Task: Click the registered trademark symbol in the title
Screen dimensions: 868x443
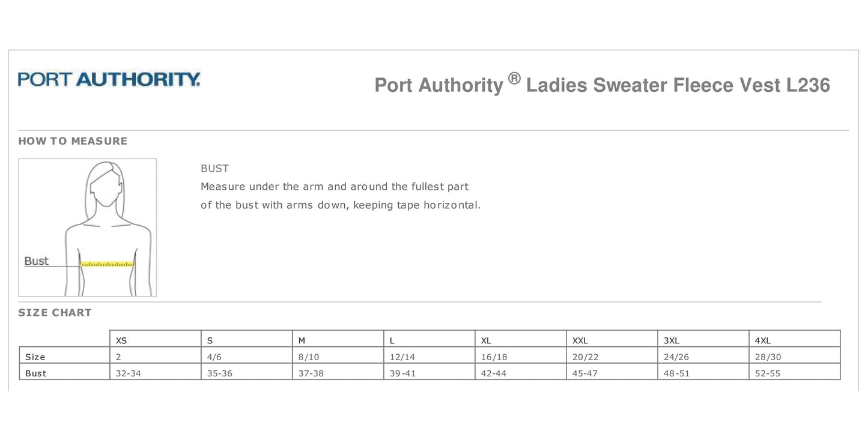Action: coord(514,78)
